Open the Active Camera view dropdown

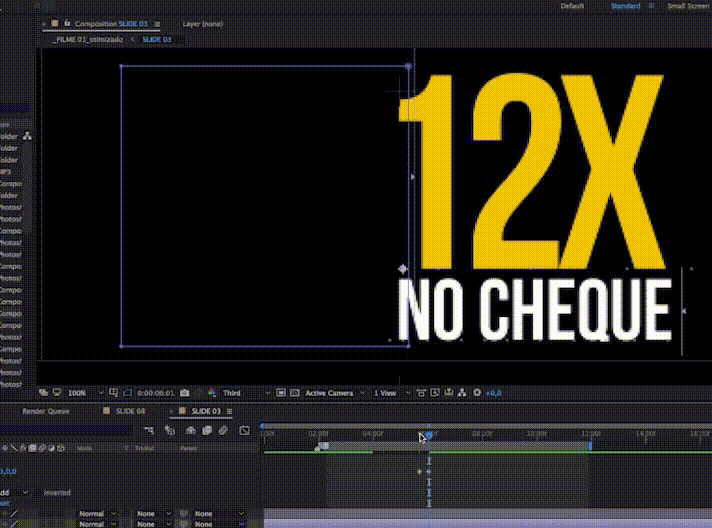pos(333,393)
